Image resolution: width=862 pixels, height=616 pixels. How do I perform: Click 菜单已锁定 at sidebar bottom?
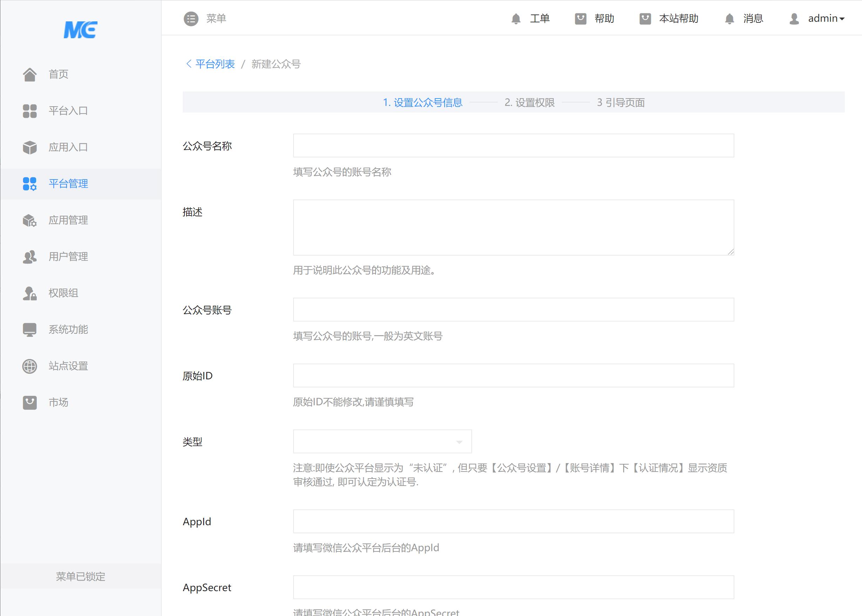point(80,576)
